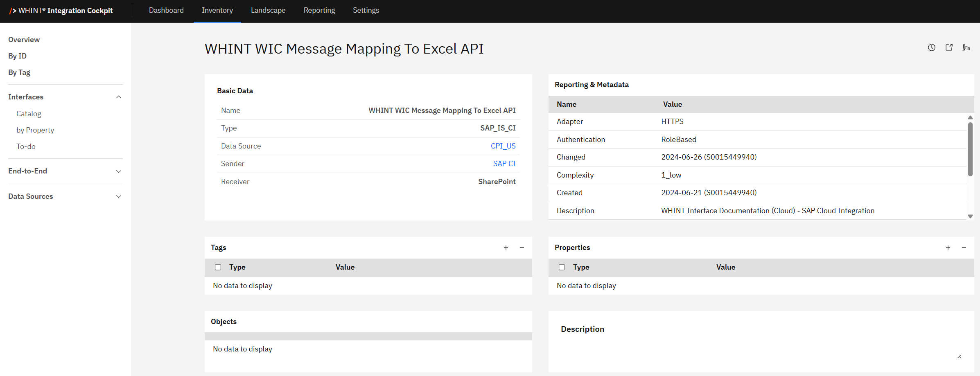Add a new tag with plus icon
980x376 pixels.
506,248
